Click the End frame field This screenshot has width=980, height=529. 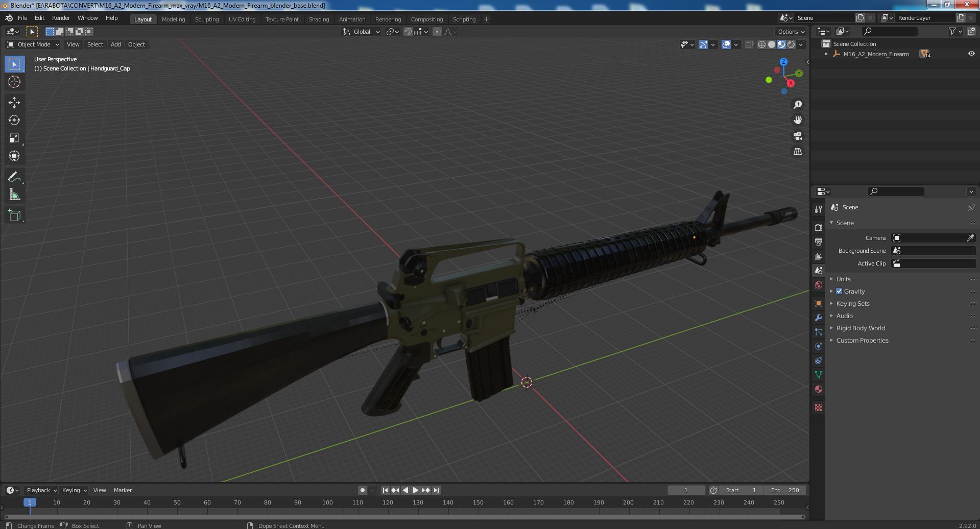coord(785,490)
